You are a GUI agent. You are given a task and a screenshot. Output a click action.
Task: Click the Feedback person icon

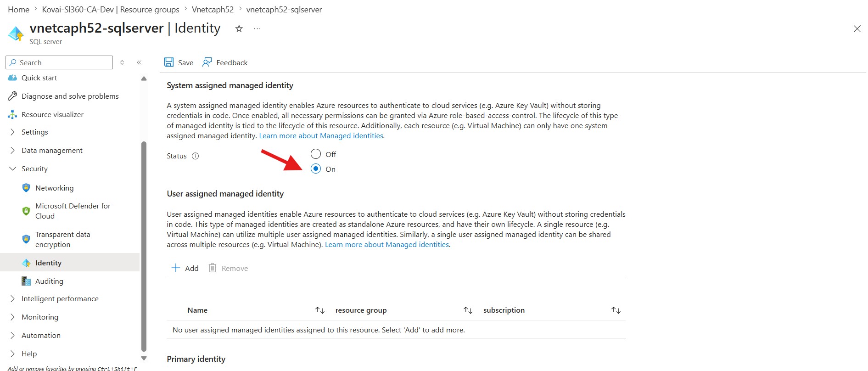point(207,62)
